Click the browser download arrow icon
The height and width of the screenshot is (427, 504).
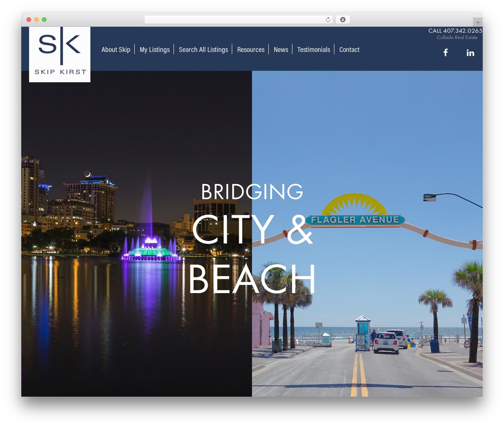coord(343,19)
